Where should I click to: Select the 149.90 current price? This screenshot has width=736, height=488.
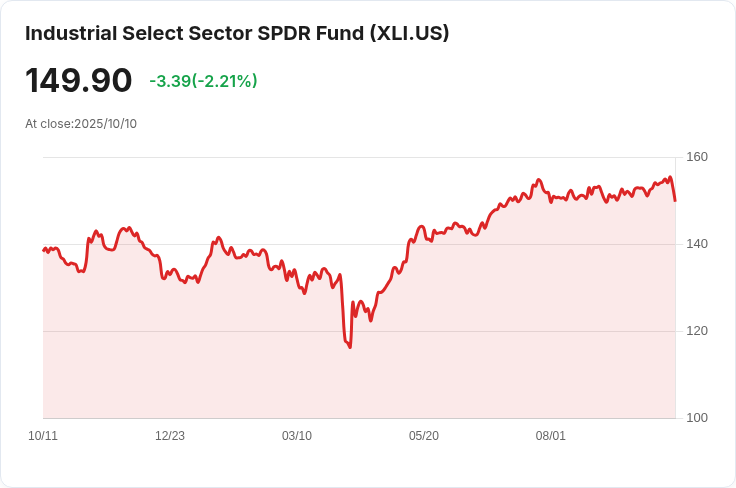tap(78, 81)
